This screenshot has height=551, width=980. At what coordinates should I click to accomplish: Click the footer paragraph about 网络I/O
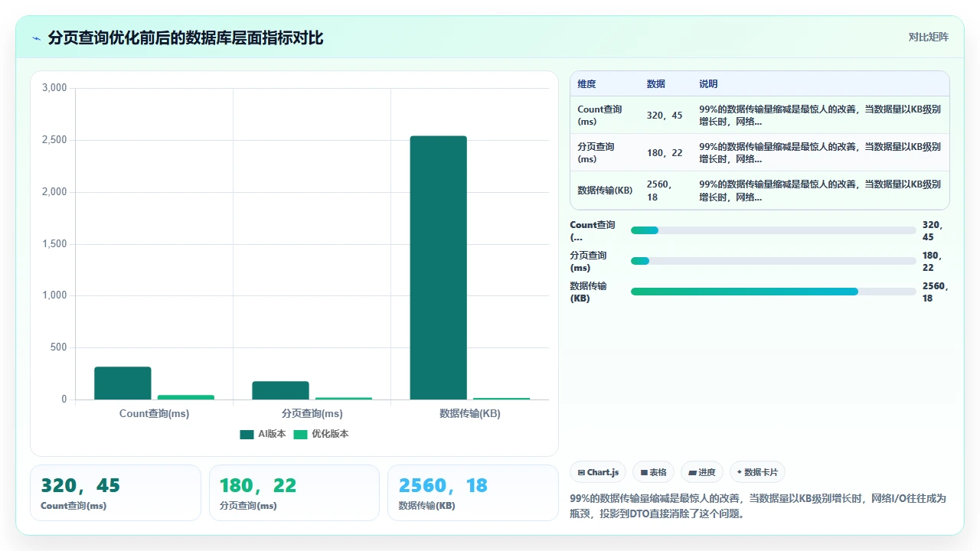coord(759,506)
